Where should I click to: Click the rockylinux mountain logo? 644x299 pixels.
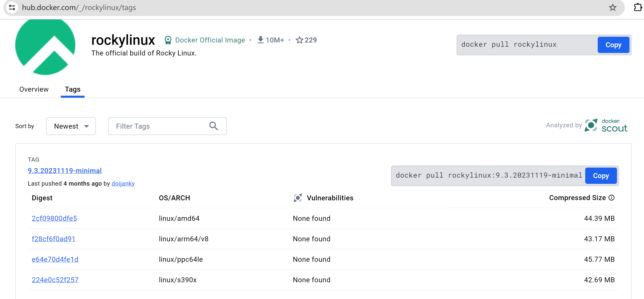45,47
